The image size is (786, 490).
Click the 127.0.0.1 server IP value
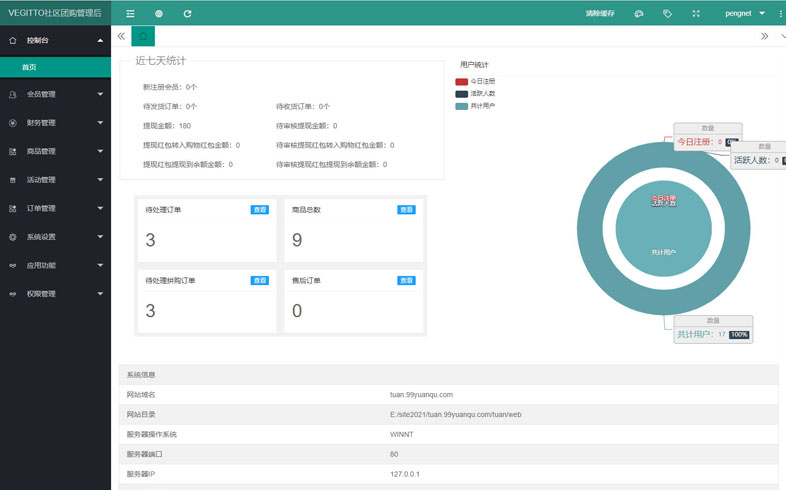(405, 474)
